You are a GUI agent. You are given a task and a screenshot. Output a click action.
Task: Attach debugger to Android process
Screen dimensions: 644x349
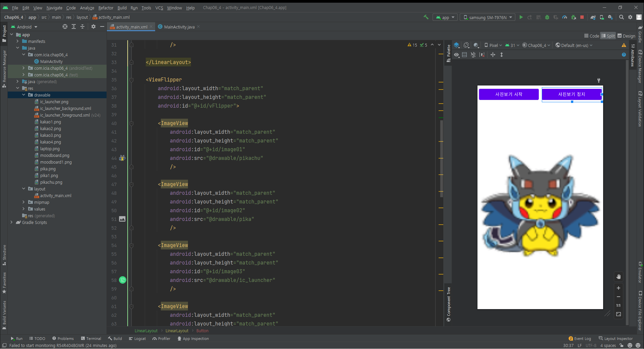573,17
